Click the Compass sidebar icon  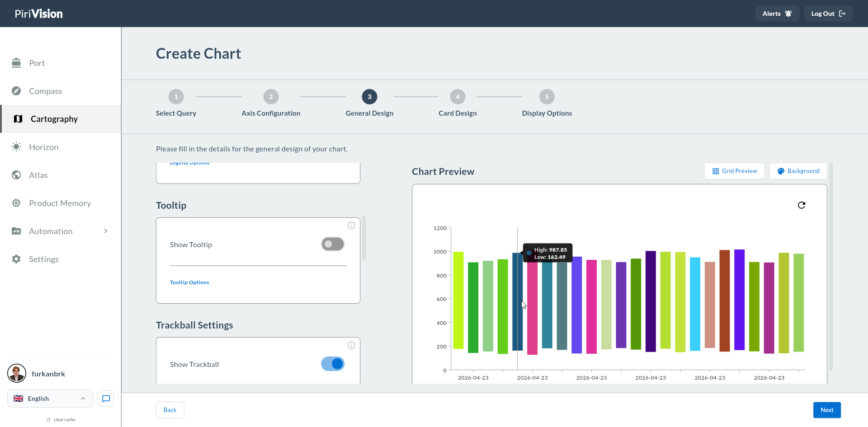tap(16, 91)
